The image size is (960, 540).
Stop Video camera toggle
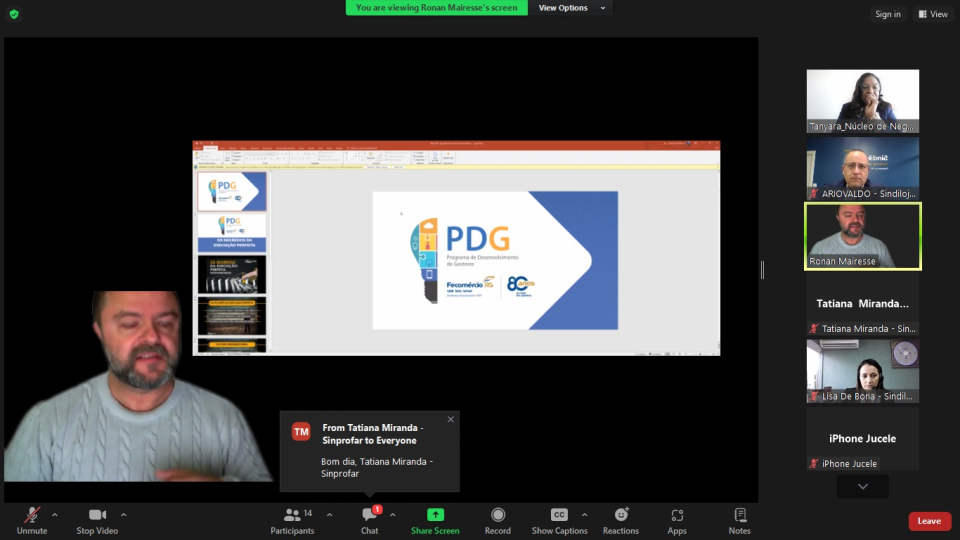[x=97, y=519]
